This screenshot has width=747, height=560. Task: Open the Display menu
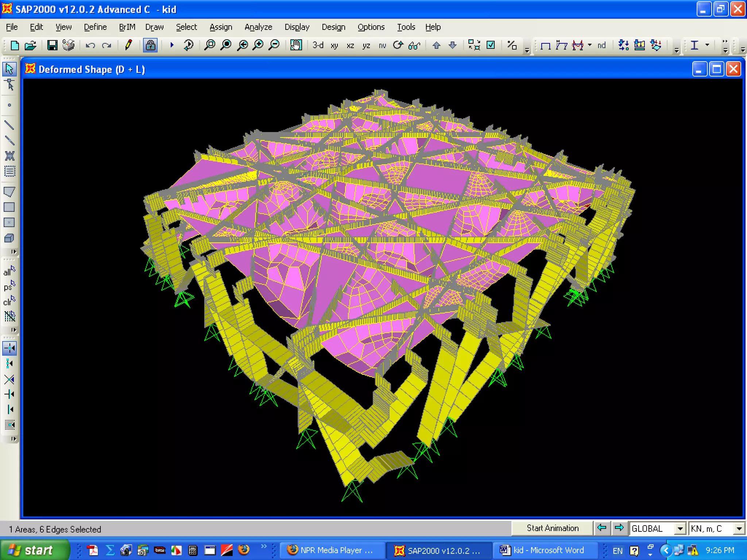click(297, 27)
